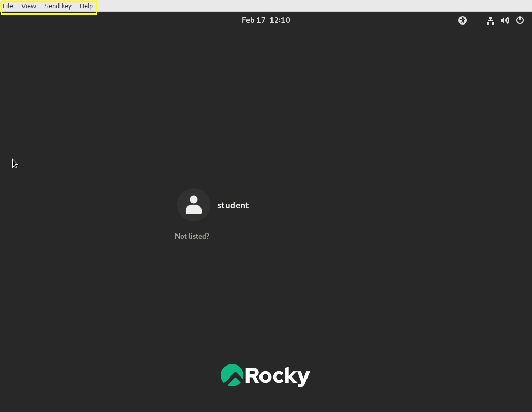Open the accessibility menu icon
Image resolution: width=532 pixels, height=412 pixels.
tap(462, 20)
